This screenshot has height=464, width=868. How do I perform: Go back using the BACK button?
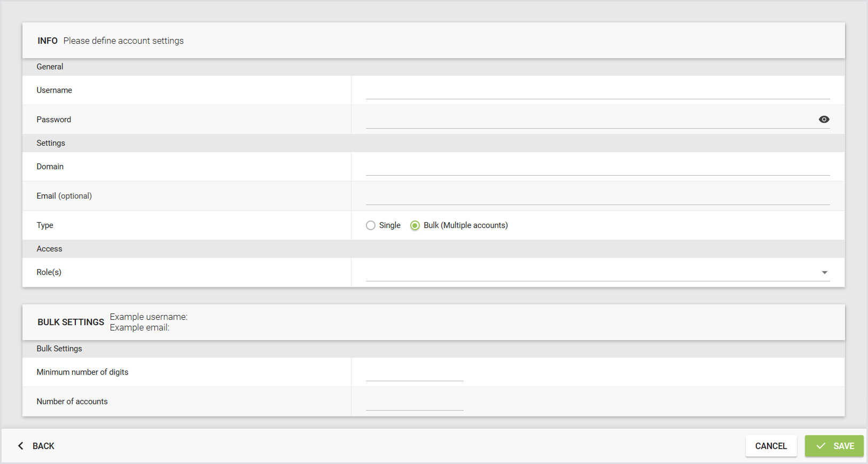[36, 446]
